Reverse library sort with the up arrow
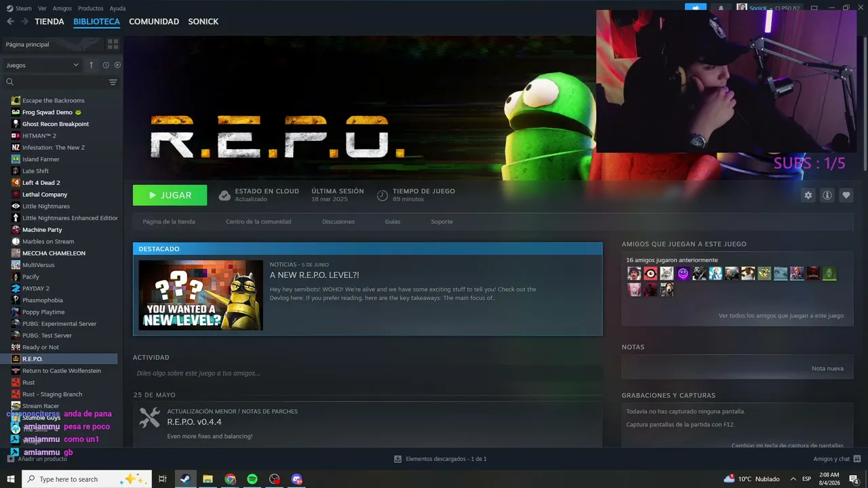The width and height of the screenshot is (868, 488). point(92,65)
